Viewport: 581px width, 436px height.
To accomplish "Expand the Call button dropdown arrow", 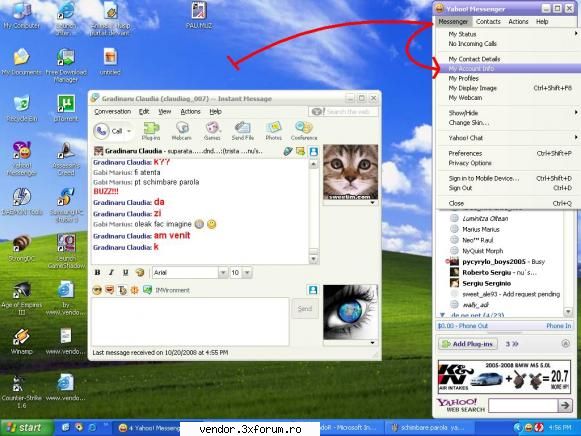I will click(129, 131).
